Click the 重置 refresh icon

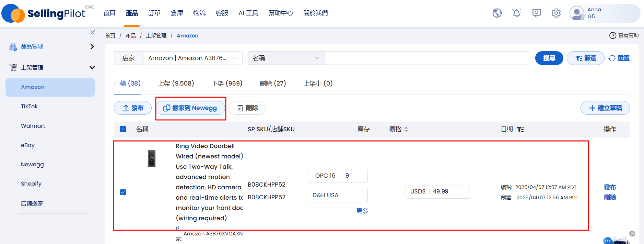[612, 58]
